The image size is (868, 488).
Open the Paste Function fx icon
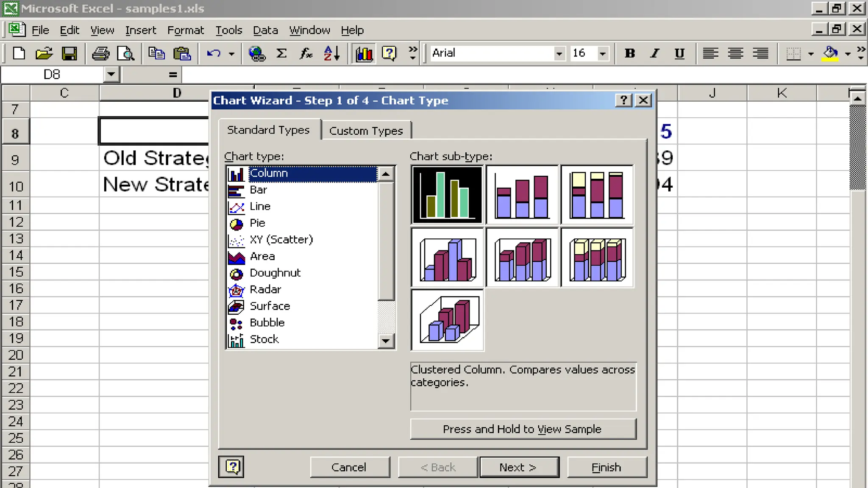click(306, 53)
